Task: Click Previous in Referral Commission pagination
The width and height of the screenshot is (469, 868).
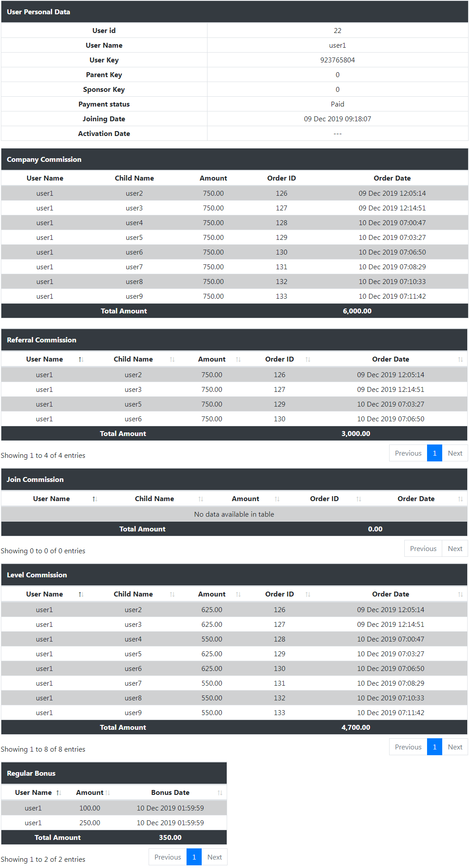Action: pos(408,453)
